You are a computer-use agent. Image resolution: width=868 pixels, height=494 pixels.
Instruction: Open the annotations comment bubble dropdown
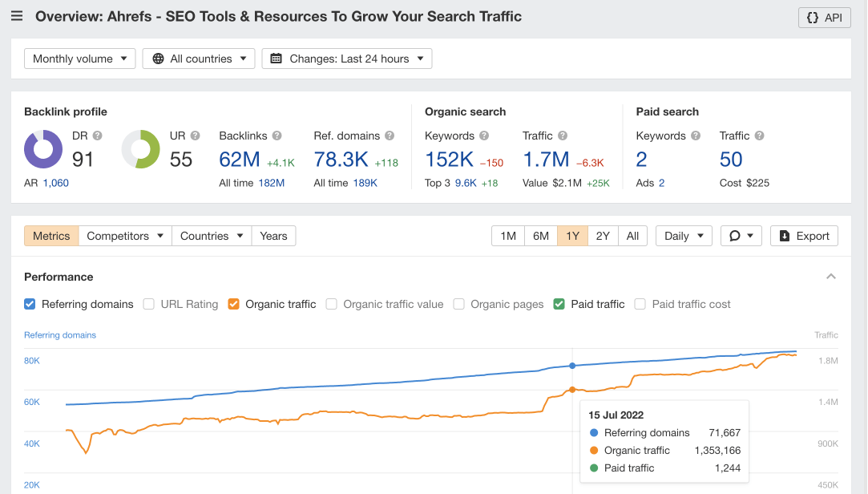[x=741, y=236]
